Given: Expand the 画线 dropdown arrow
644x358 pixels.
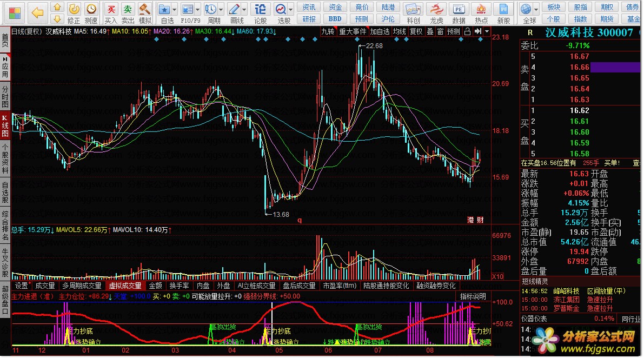Looking at the screenshot, I should pyautogui.click(x=244, y=9).
